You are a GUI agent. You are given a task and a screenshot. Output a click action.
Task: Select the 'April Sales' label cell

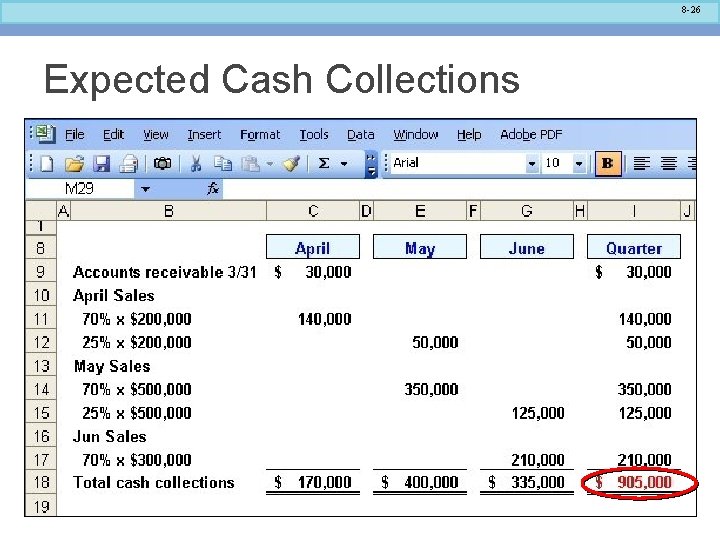pos(113,296)
